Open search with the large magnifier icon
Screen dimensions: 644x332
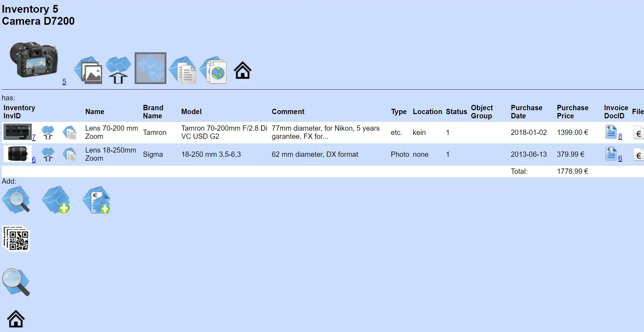coord(16,282)
